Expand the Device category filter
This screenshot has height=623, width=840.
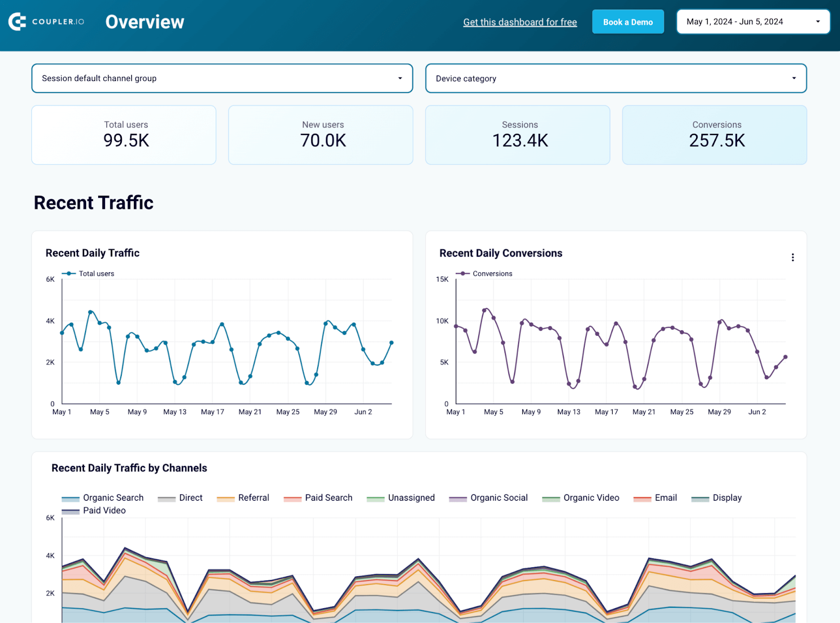[616, 78]
